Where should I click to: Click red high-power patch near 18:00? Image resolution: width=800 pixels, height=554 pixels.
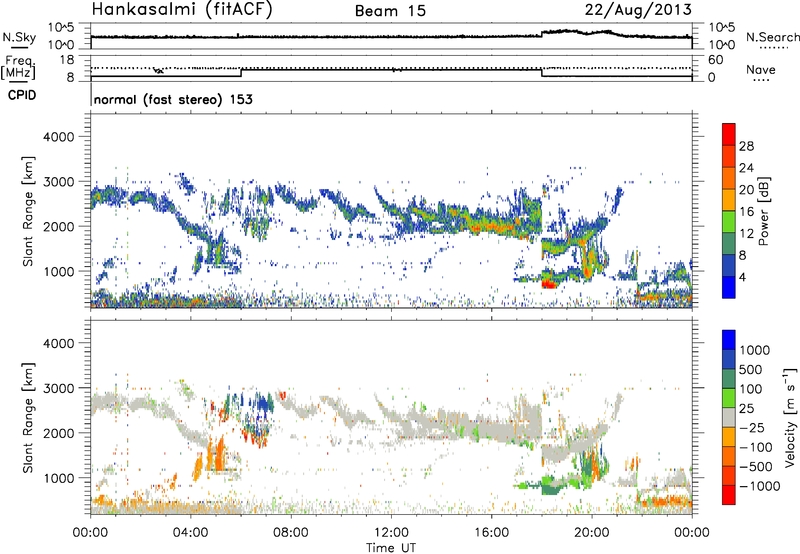[548, 283]
